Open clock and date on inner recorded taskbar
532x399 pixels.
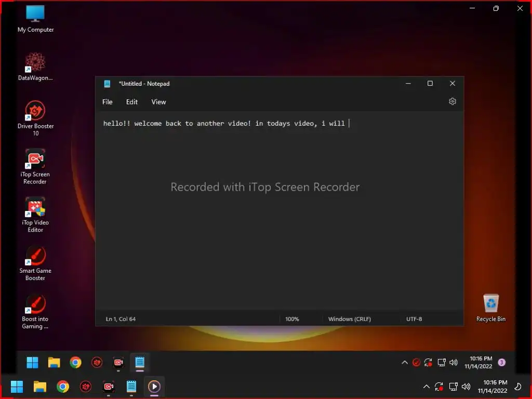[x=478, y=363]
